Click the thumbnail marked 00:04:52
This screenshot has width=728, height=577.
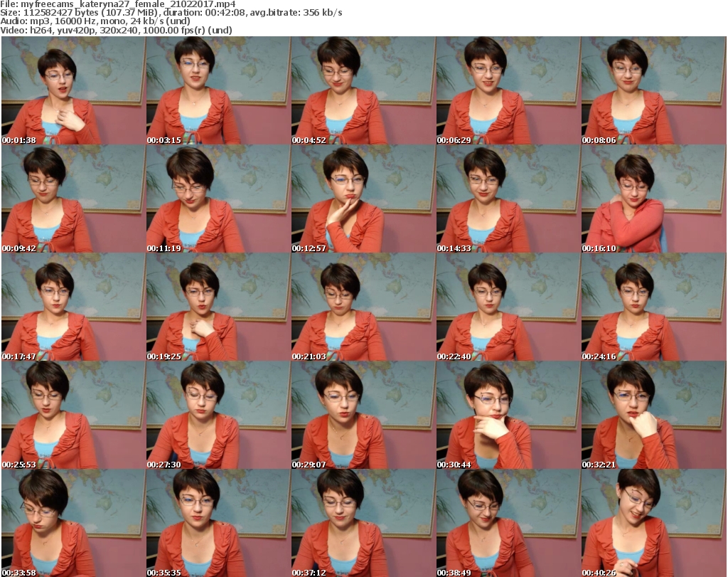click(x=363, y=90)
